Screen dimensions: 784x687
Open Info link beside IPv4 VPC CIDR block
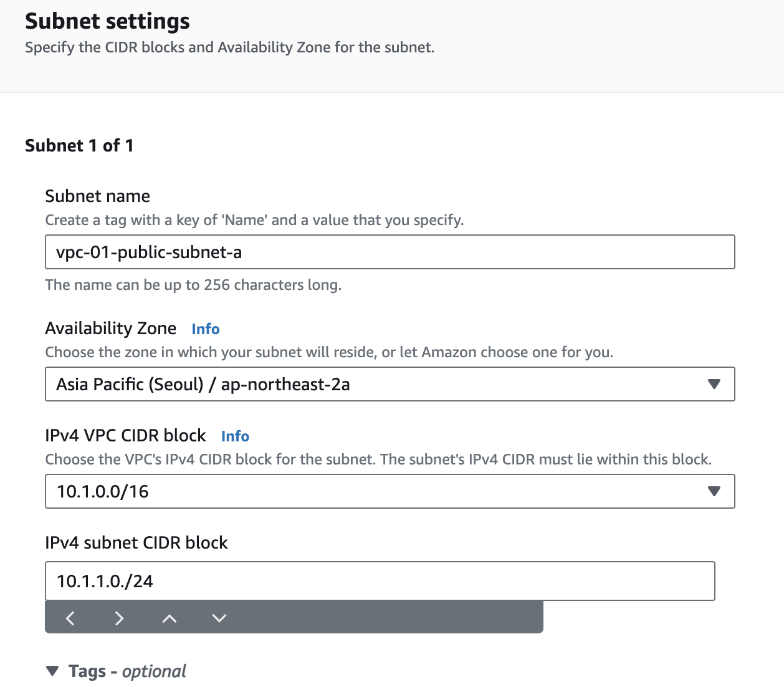point(235,436)
